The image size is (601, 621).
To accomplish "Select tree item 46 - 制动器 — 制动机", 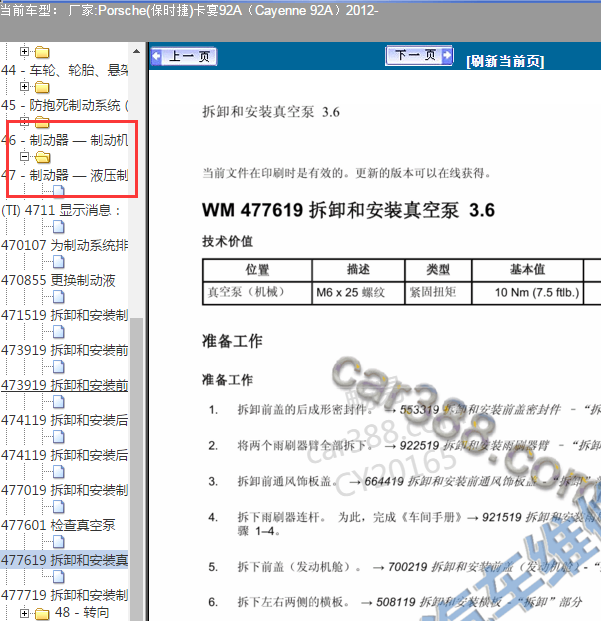I will (x=65, y=140).
